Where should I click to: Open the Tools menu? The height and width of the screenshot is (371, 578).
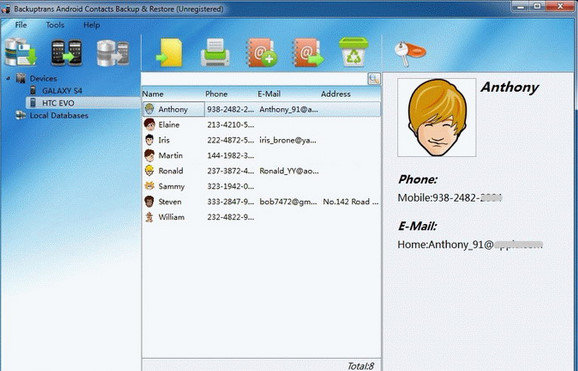(55, 25)
